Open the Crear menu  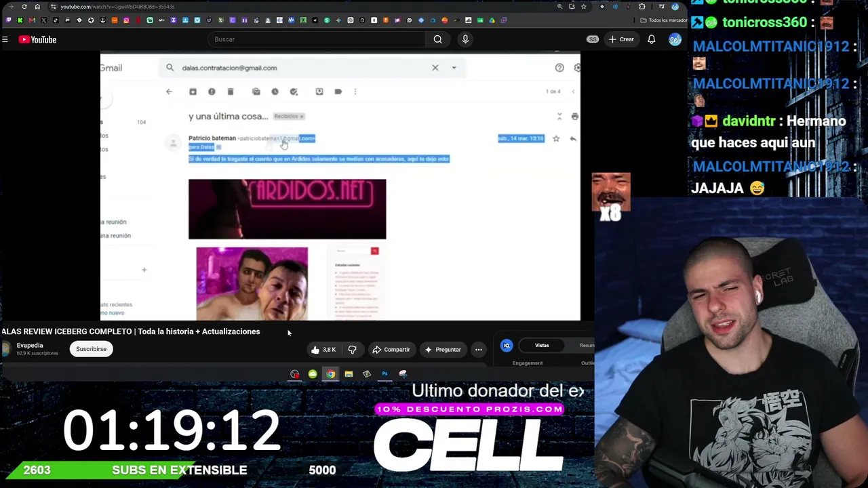tap(621, 39)
